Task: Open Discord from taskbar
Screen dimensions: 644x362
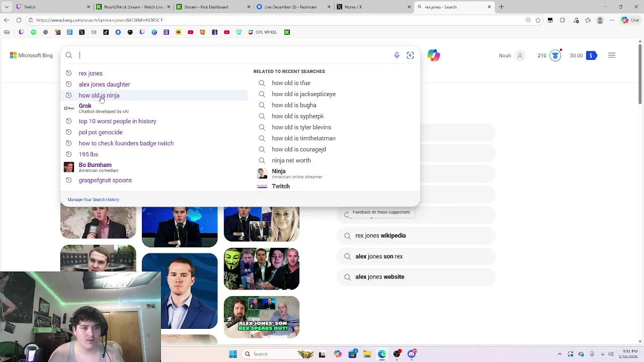Action: 412,354
